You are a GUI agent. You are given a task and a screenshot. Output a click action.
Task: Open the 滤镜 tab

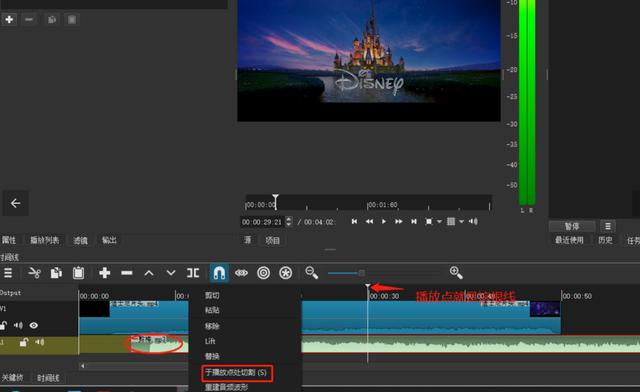coord(80,240)
